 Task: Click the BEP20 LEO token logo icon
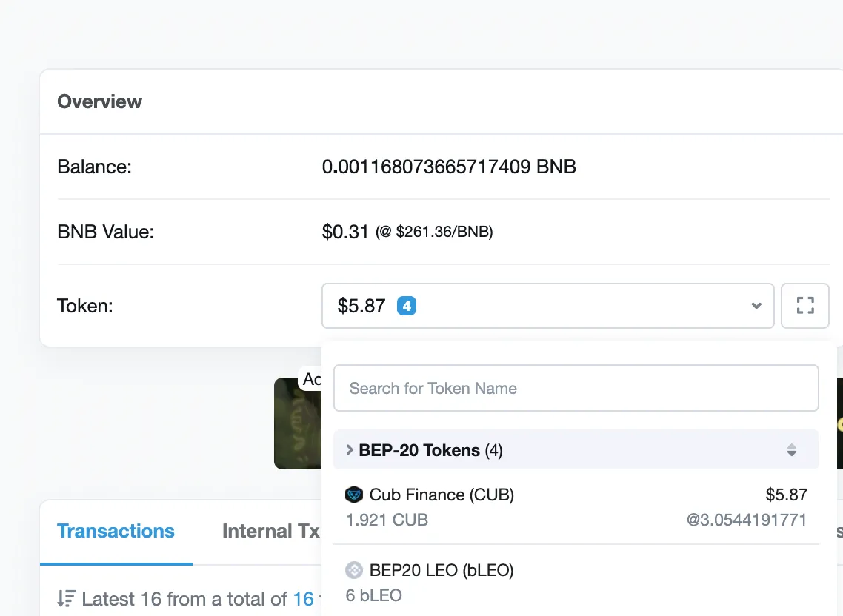(354, 570)
